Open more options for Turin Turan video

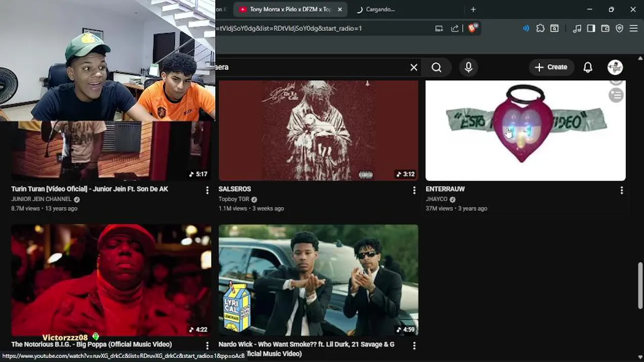click(x=207, y=190)
